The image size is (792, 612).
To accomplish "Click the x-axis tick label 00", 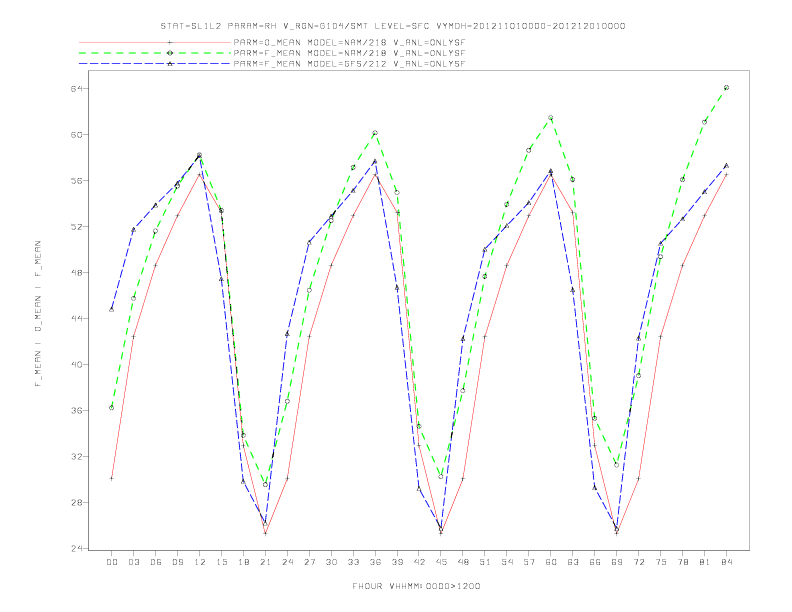I will tap(112, 562).
